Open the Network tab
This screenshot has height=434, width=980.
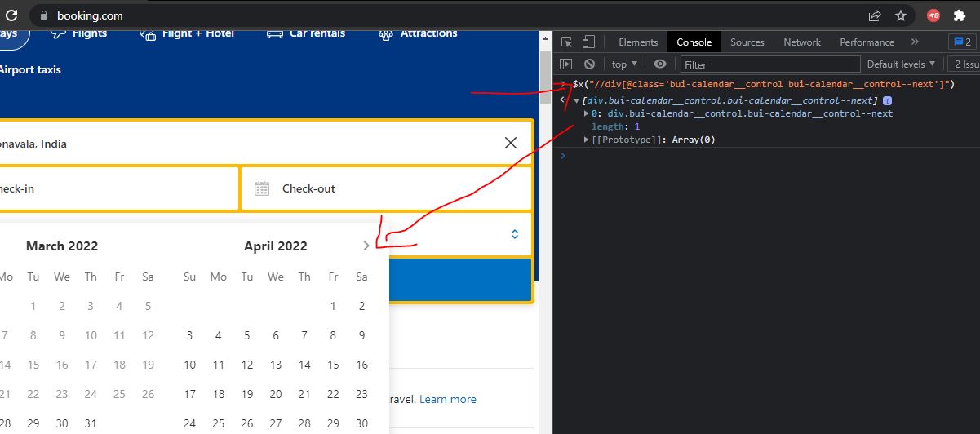pyautogui.click(x=802, y=42)
